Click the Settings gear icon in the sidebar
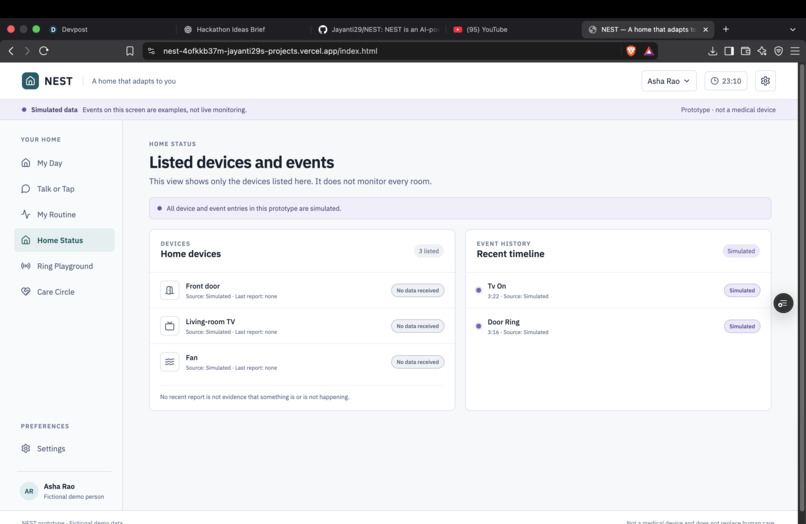Screen dimensions: 806x524 (x=26, y=448)
